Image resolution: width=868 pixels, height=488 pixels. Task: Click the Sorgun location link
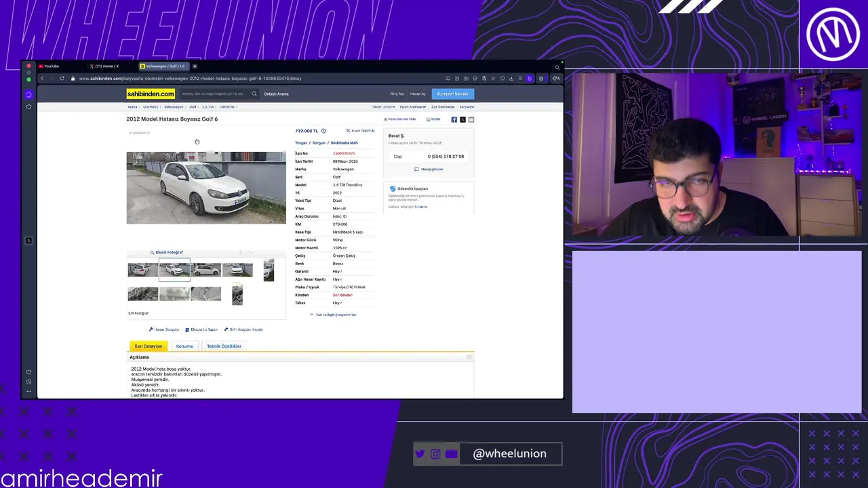coord(319,143)
